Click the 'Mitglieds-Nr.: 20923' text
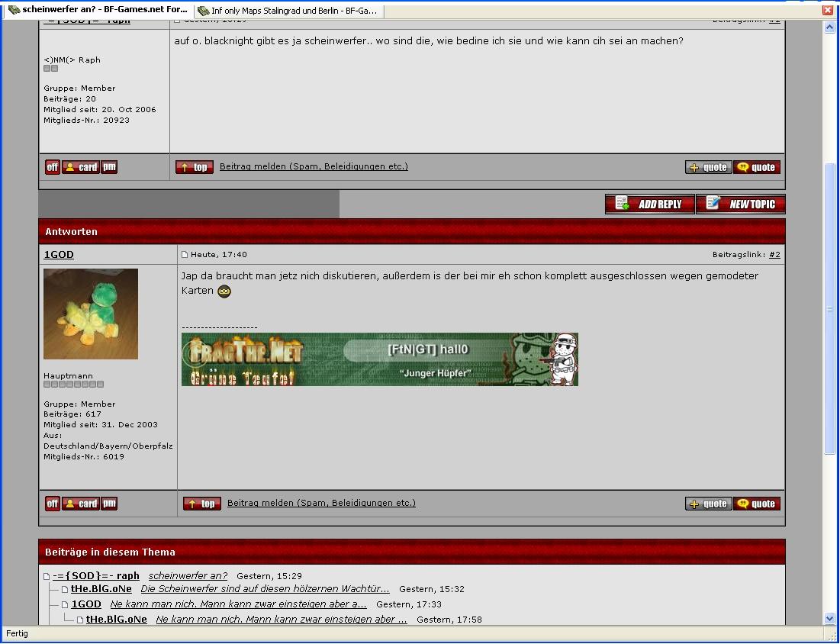The height and width of the screenshot is (644, 840). point(86,120)
